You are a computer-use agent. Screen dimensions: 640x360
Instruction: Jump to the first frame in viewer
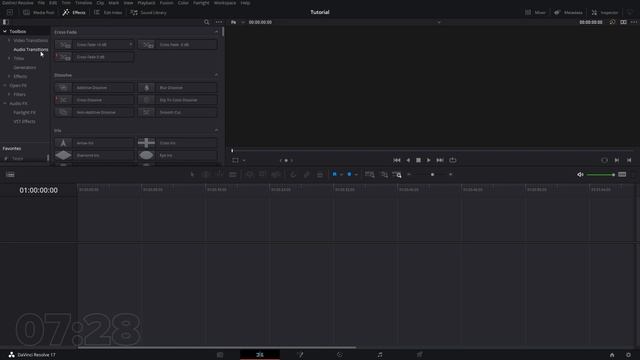click(x=397, y=160)
